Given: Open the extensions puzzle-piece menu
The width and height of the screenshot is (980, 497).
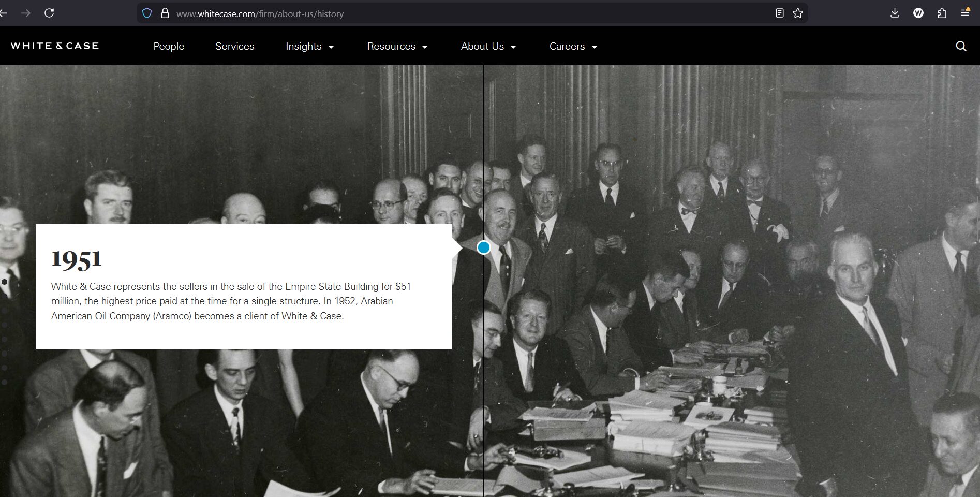Looking at the screenshot, I should coord(942,13).
